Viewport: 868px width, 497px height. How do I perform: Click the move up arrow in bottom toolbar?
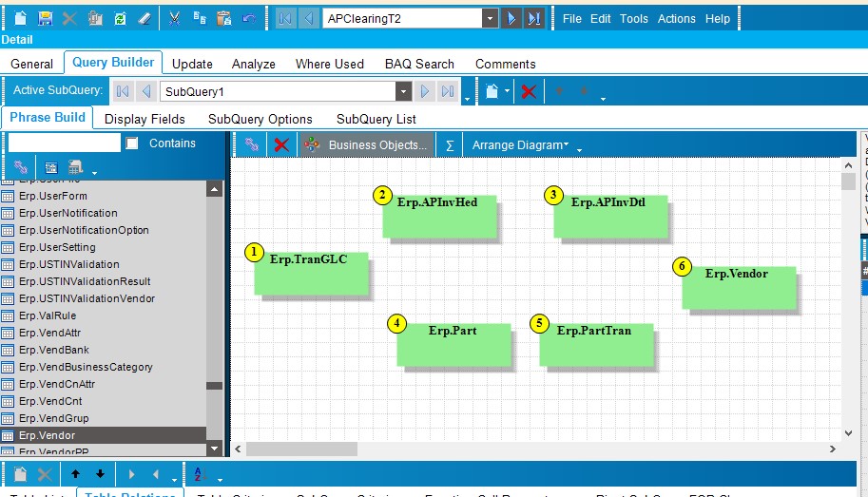pos(75,474)
